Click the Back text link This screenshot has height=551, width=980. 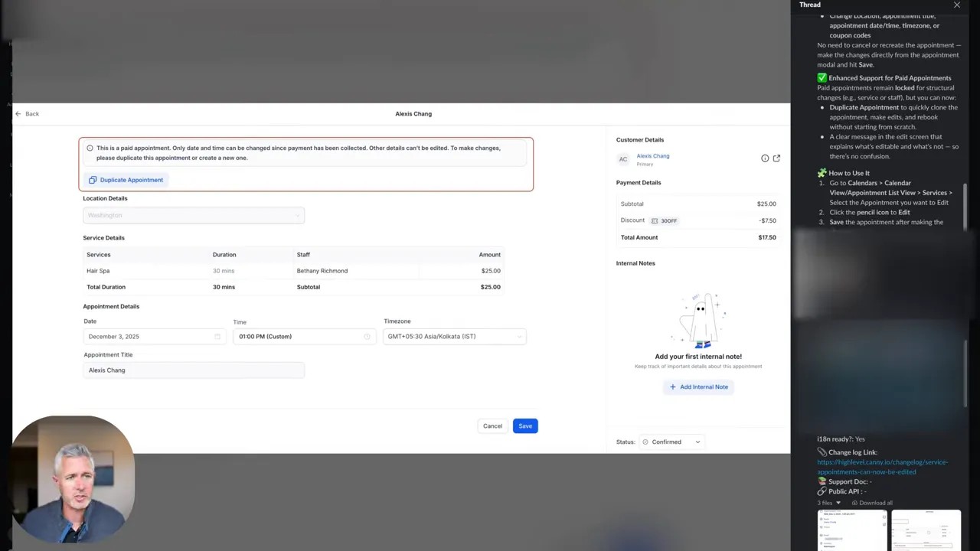[x=32, y=114]
